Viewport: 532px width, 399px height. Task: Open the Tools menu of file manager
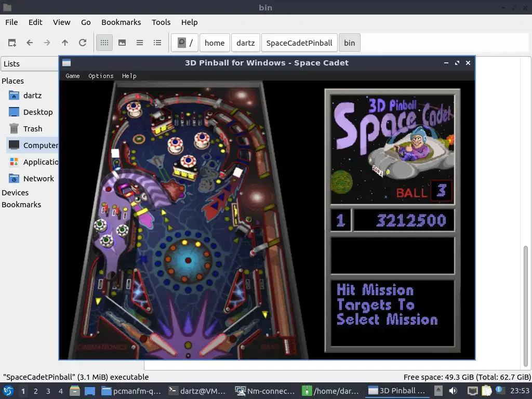[161, 22]
